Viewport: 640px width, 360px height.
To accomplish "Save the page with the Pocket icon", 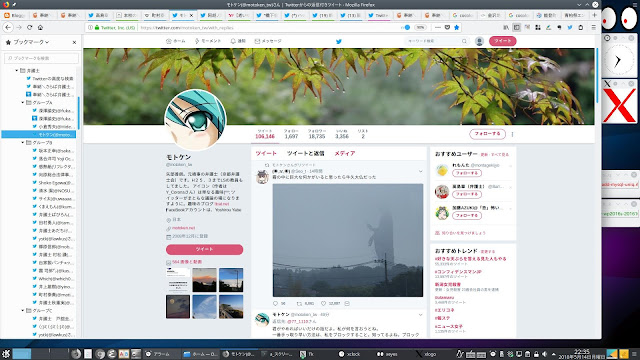I will pos(447,27).
